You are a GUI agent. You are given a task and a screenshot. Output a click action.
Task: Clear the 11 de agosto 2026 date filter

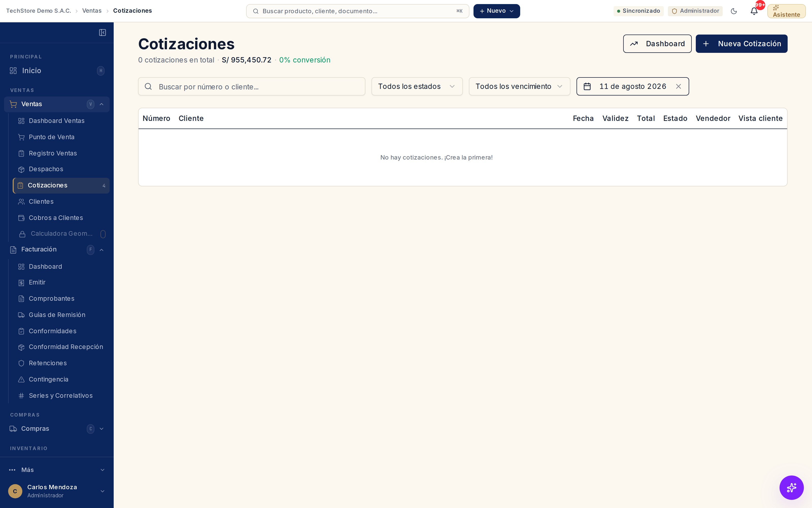(679, 87)
